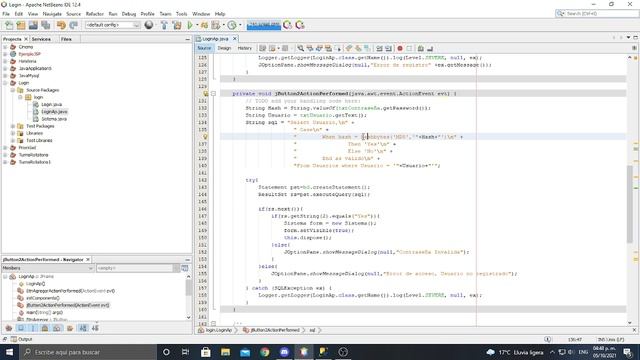Toggle Fully Qualified Names filter in Navigator
The image size is (640, 360).
pos(70,328)
